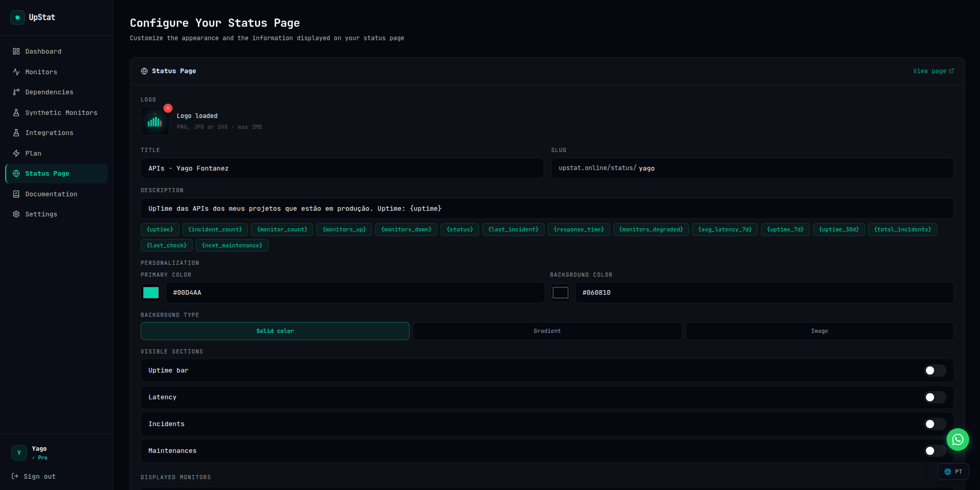The width and height of the screenshot is (980, 490).
Task: Click the Yago user avatar
Action: (19, 453)
